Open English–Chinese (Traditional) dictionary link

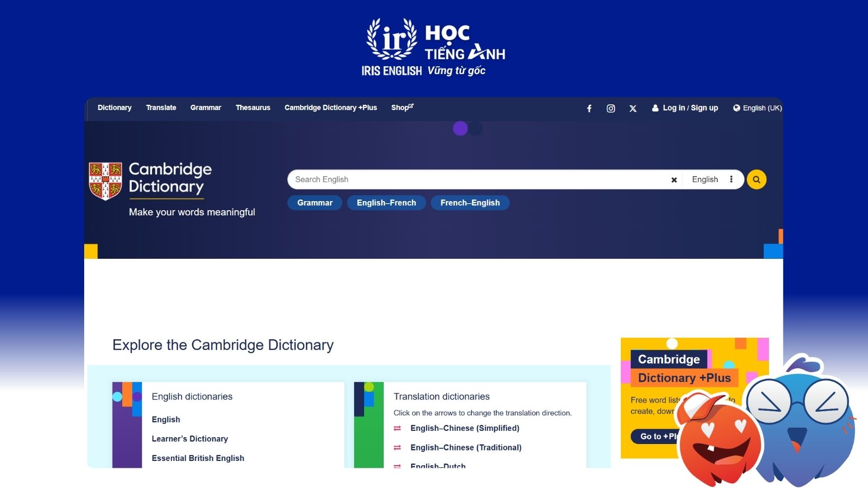click(x=466, y=448)
